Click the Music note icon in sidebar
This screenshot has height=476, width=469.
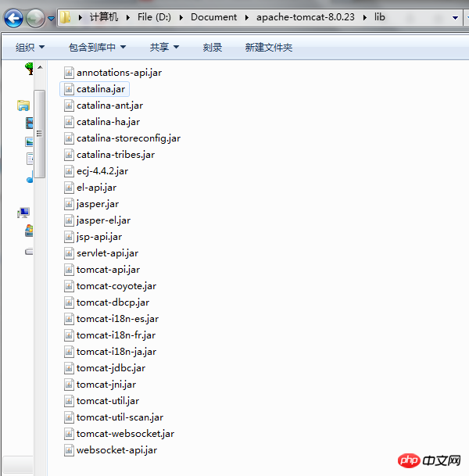coord(30,177)
